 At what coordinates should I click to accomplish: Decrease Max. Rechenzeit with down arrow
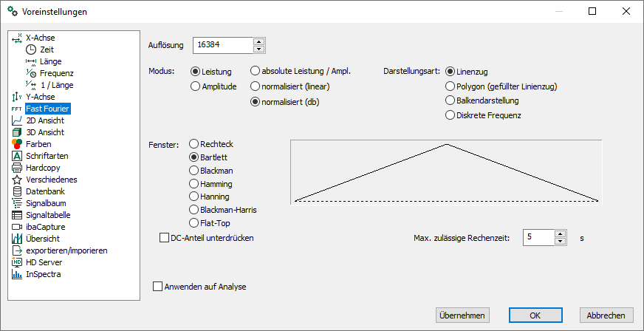click(560, 241)
